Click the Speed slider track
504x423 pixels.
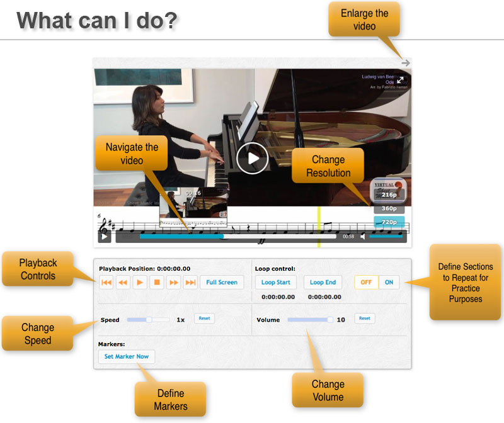point(148,320)
